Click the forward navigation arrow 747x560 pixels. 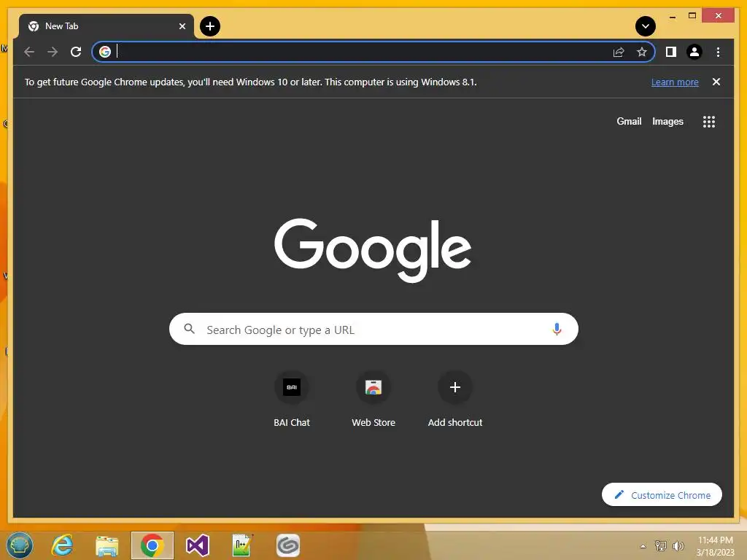53,52
